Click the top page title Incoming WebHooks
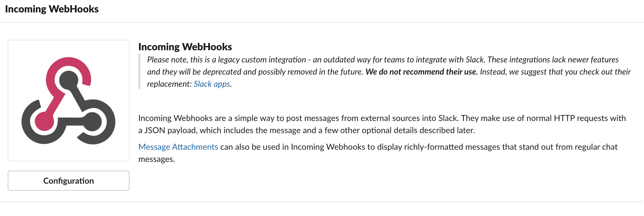The image size is (644, 216). pyautogui.click(x=52, y=9)
